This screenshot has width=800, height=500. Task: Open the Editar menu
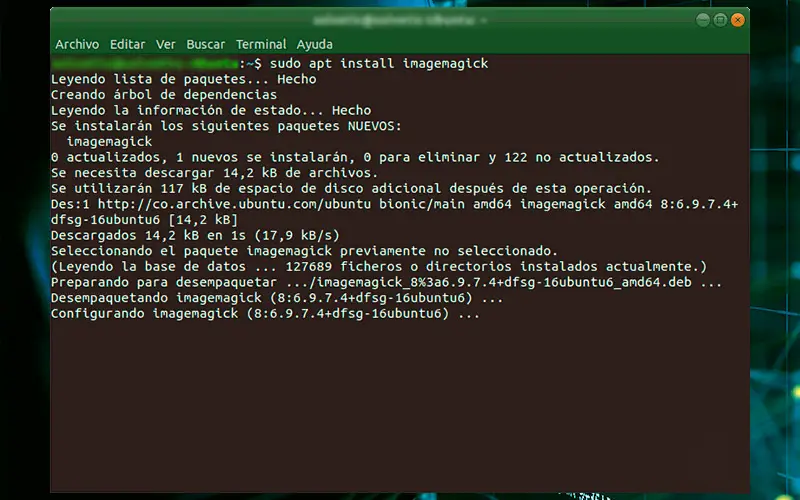(128, 44)
